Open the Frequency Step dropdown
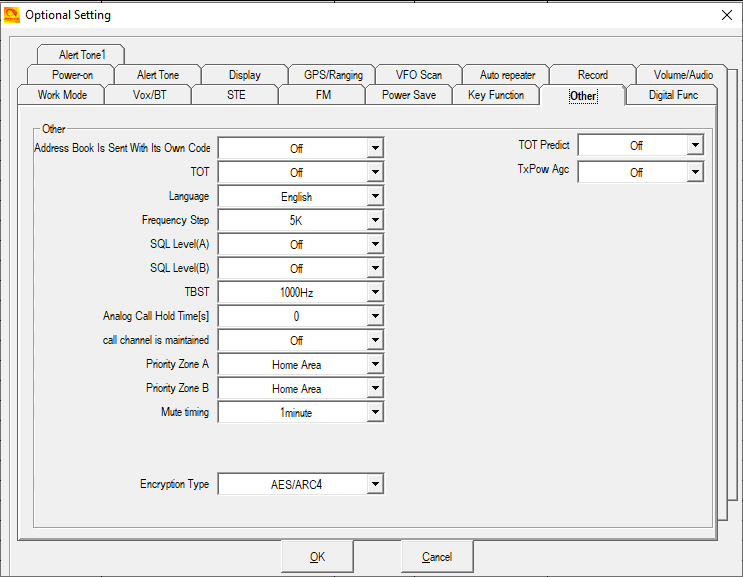The width and height of the screenshot is (743, 577). (375, 220)
